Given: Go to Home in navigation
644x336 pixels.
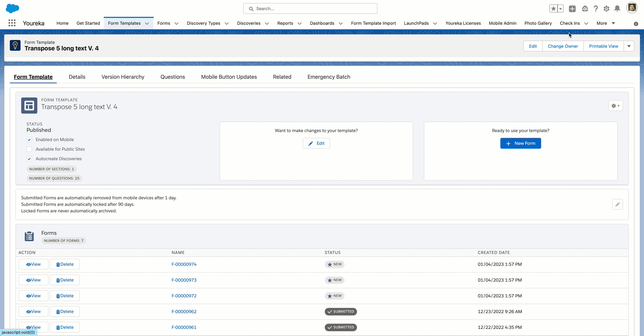Looking at the screenshot, I should (62, 23).
